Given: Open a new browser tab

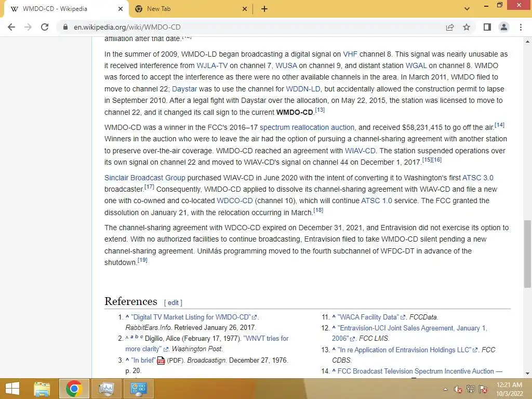Looking at the screenshot, I should click(x=264, y=9).
